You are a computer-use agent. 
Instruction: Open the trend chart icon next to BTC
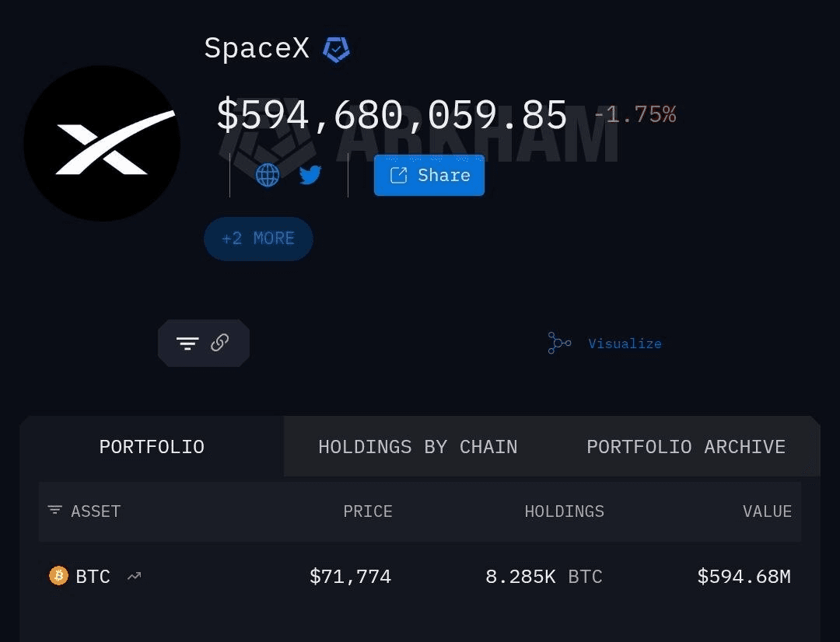click(135, 577)
